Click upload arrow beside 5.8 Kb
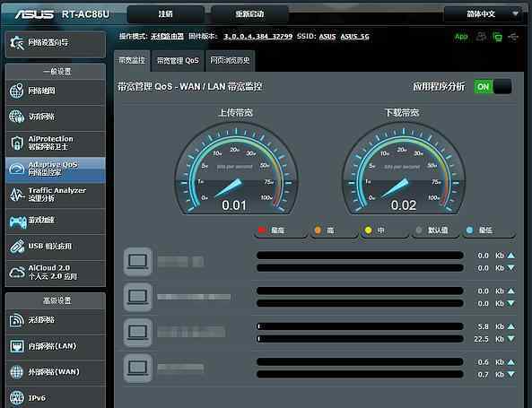The image size is (532, 408). tap(511, 326)
